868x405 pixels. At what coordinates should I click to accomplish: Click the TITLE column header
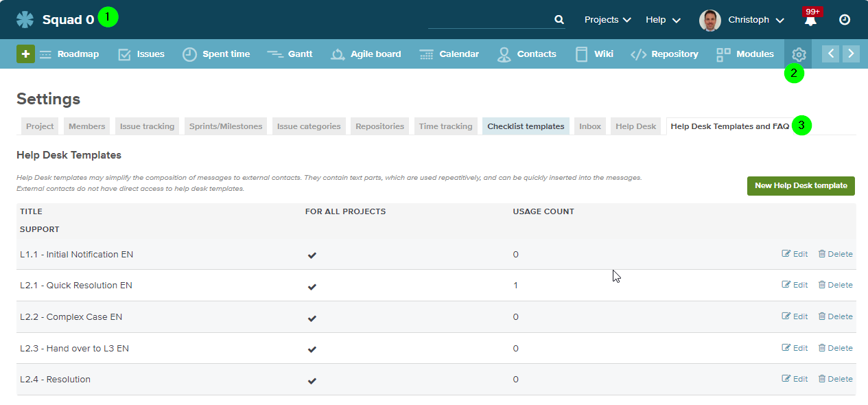[x=31, y=211]
